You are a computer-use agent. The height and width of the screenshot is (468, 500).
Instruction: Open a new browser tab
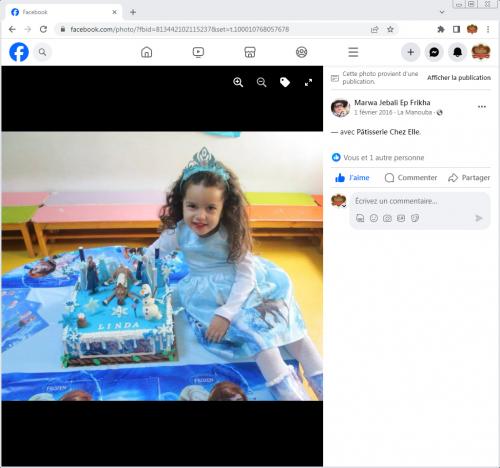tap(133, 12)
